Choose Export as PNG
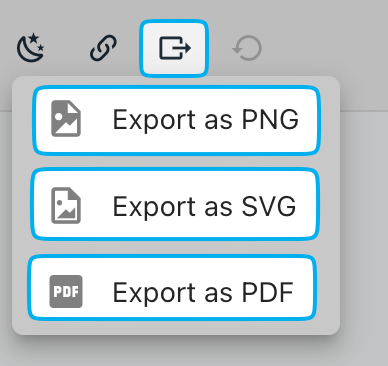This screenshot has height=366, width=388. 176,120
